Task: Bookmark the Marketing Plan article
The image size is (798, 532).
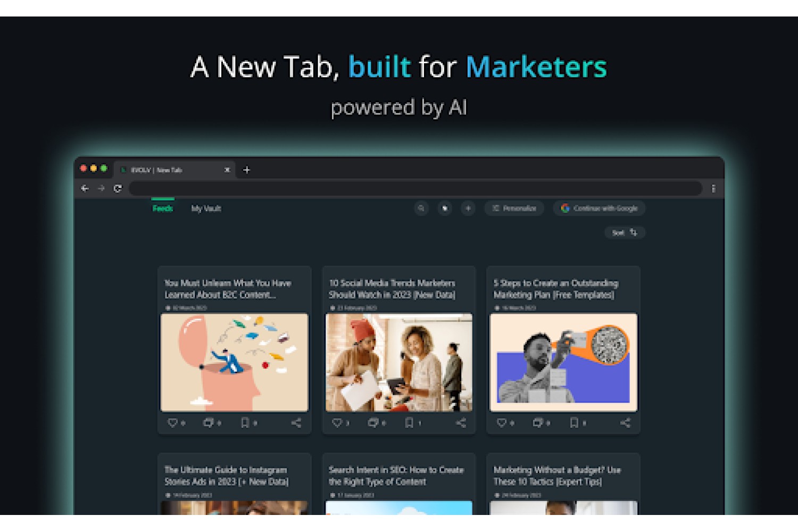Action: pyautogui.click(x=573, y=423)
